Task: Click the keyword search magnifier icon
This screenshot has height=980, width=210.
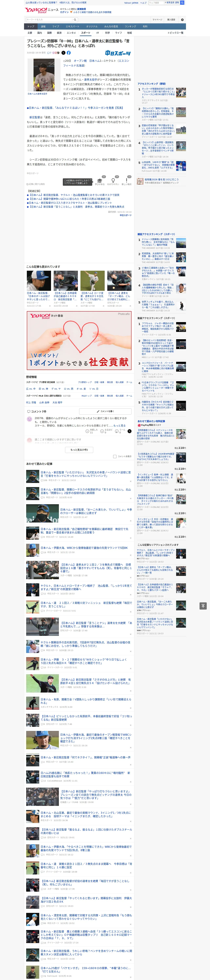Action: click(x=75, y=20)
